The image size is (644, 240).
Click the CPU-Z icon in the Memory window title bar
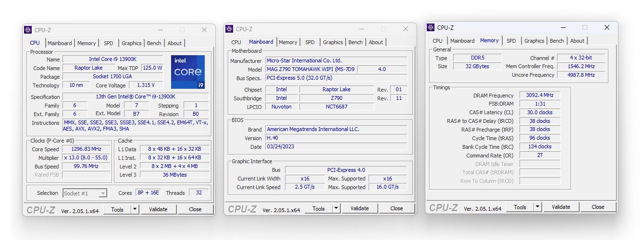tap(431, 27)
